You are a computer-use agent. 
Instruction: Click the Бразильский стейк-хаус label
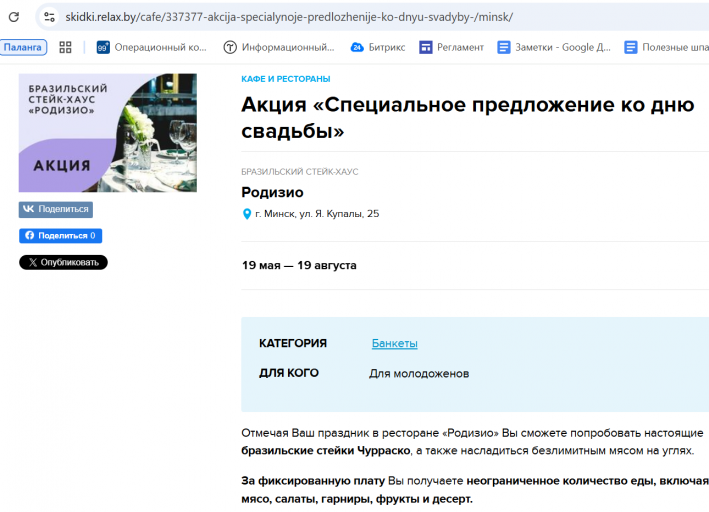click(x=300, y=172)
